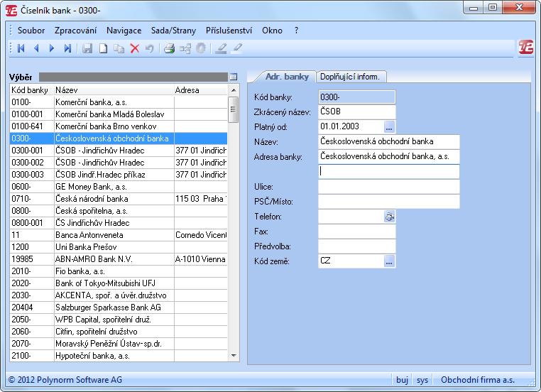Jump to the last record
541x392 pixels.
67,48
